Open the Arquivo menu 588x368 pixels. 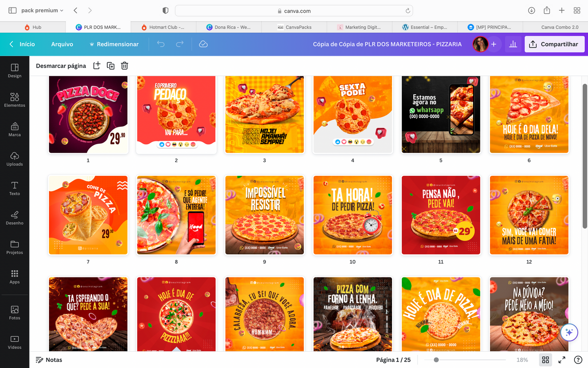pyautogui.click(x=62, y=44)
